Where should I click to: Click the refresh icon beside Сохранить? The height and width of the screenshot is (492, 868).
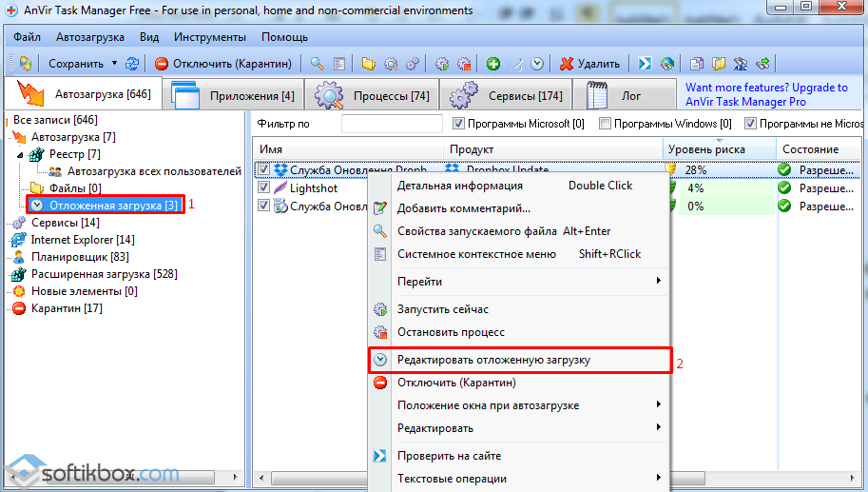[x=132, y=64]
